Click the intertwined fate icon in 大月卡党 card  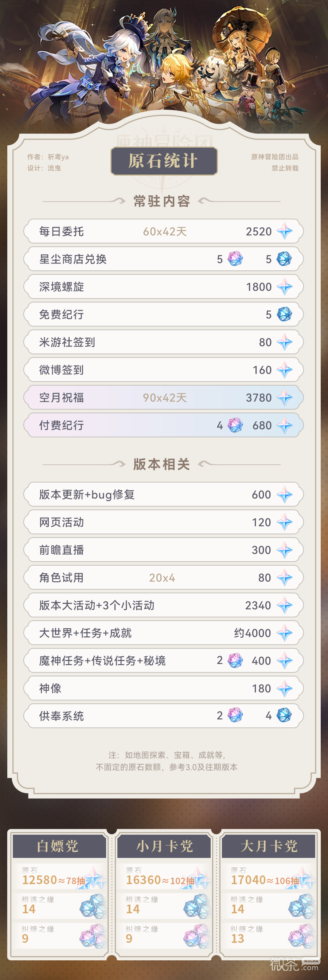(301, 936)
